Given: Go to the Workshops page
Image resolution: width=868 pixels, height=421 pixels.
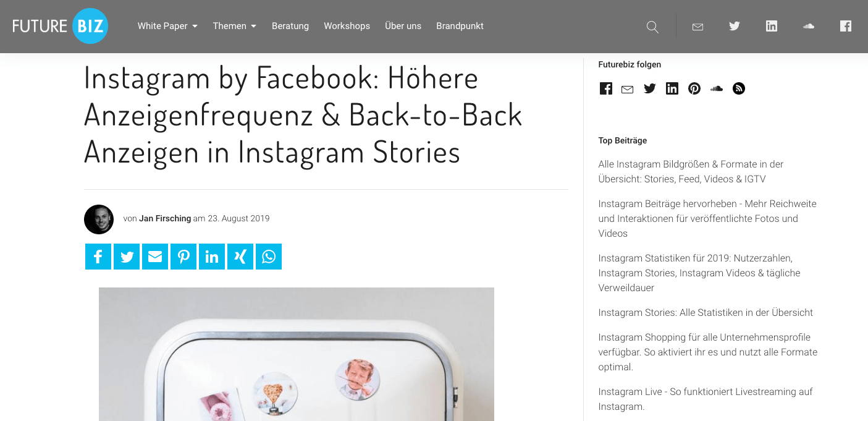Looking at the screenshot, I should pyautogui.click(x=347, y=26).
